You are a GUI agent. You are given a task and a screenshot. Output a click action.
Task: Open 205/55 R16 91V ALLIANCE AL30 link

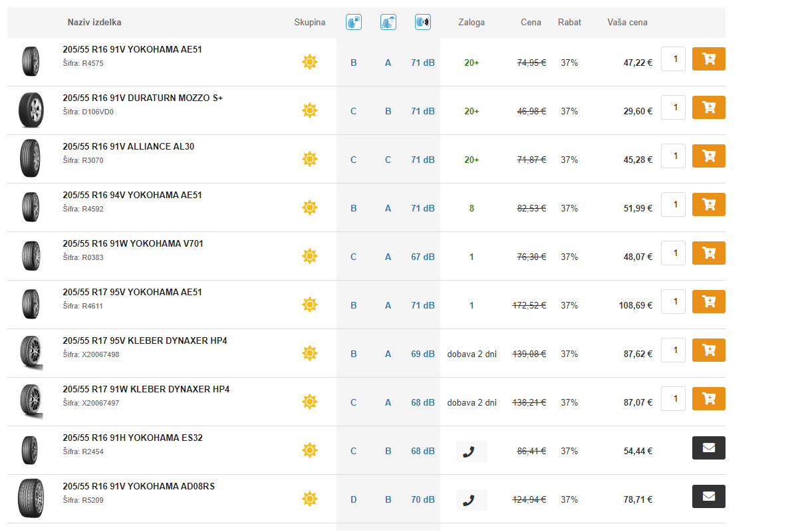pos(128,146)
